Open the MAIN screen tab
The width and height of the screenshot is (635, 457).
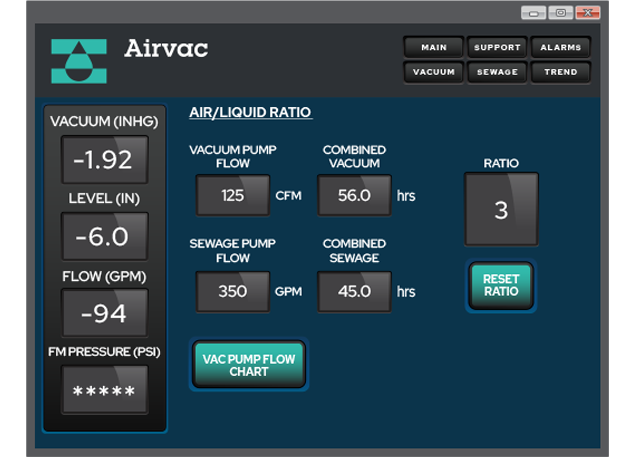point(433,47)
